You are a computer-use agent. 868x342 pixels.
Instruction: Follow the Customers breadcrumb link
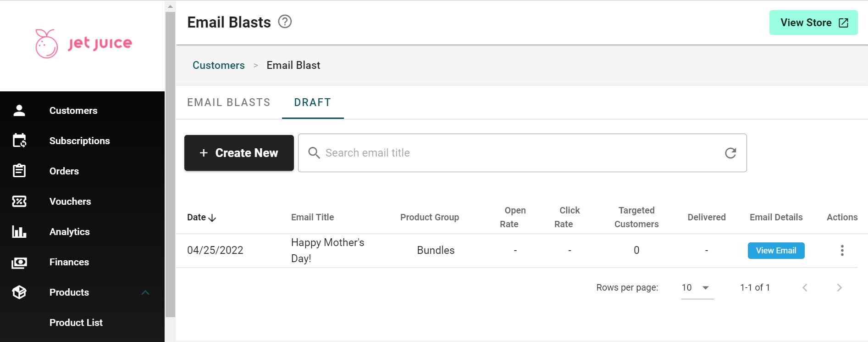point(218,65)
